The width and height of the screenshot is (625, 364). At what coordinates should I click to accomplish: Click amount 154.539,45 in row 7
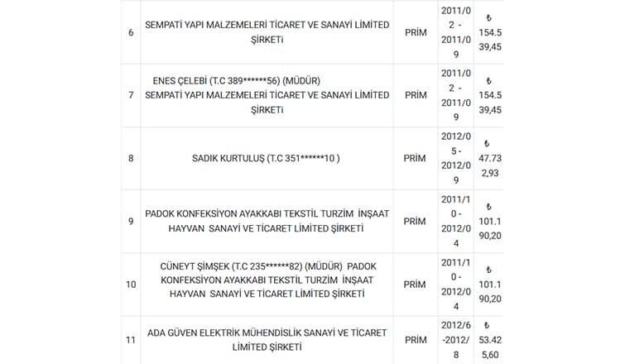(490, 103)
